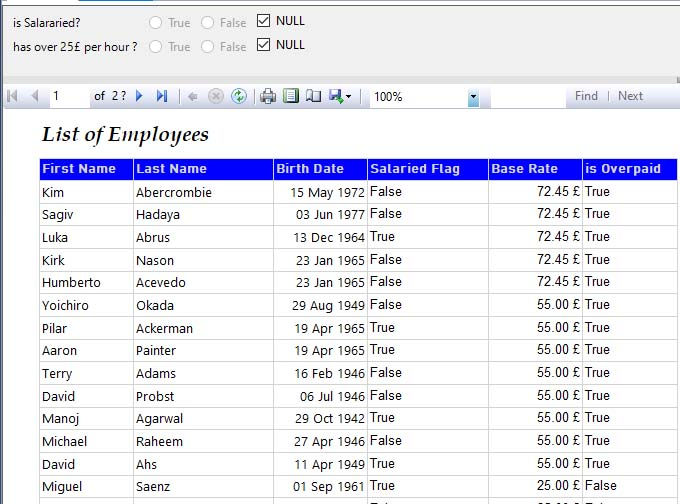This screenshot has height=504, width=680.
Task: Go to the first report page
Action: [13, 96]
